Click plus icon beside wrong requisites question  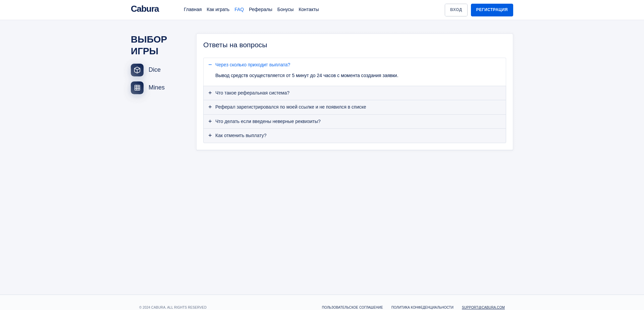coord(210,121)
